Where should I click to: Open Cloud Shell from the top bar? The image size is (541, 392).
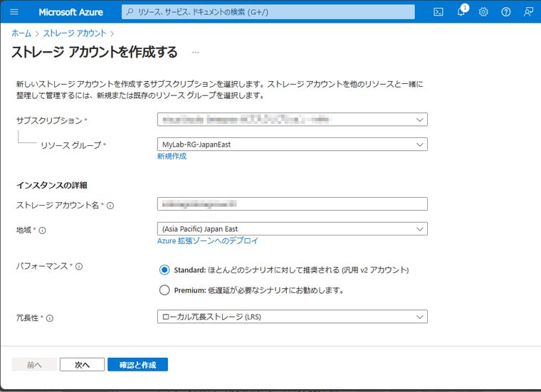point(438,12)
